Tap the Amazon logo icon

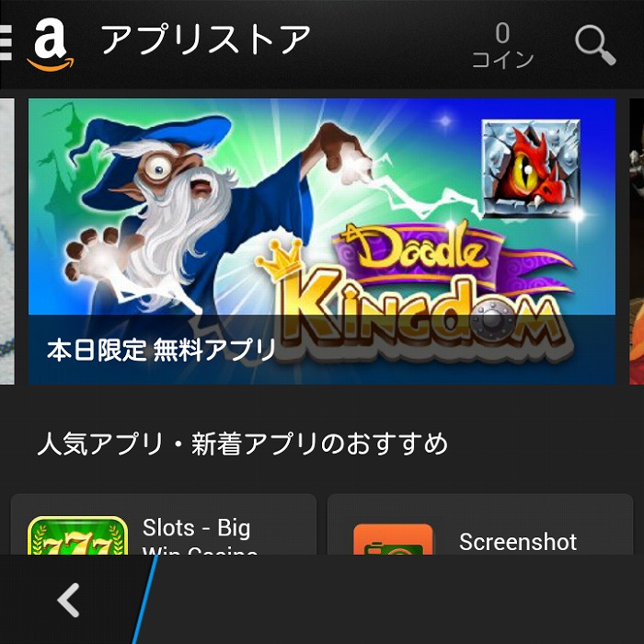51,44
